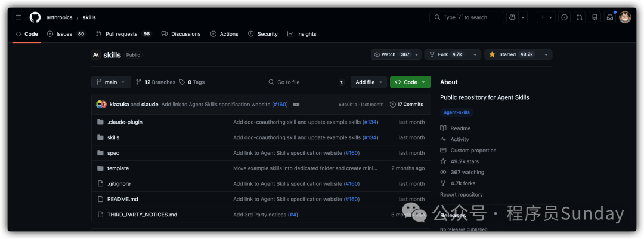Open the #134 link in skills row
The width and height of the screenshot is (644, 239).
(370, 137)
